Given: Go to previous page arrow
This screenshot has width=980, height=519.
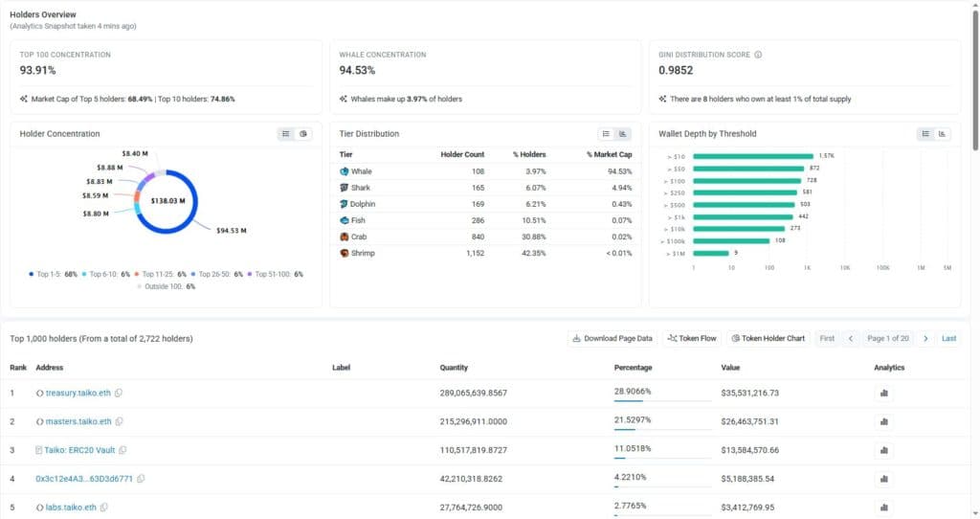Looking at the screenshot, I should [851, 338].
